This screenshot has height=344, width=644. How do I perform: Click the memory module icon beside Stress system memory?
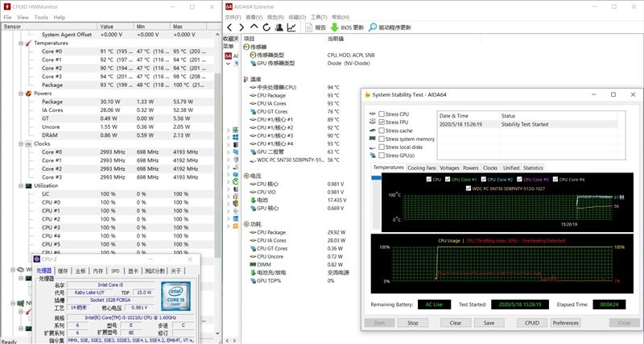point(373,139)
